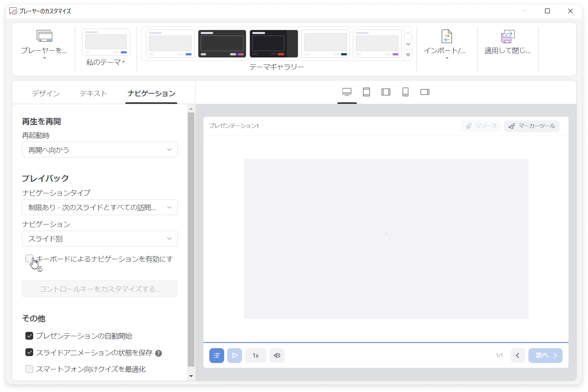This screenshot has width=588, height=392.
Task: Click the outline list icon in player
Action: (217, 355)
